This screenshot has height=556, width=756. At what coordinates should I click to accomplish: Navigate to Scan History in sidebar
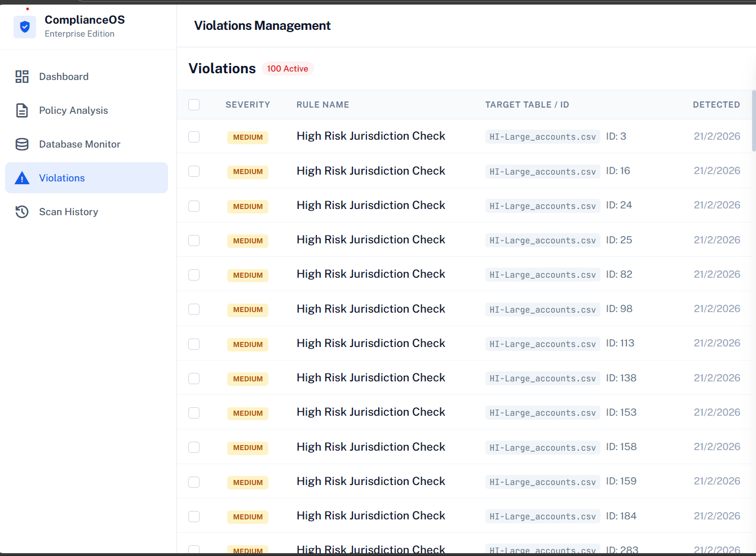(x=68, y=212)
